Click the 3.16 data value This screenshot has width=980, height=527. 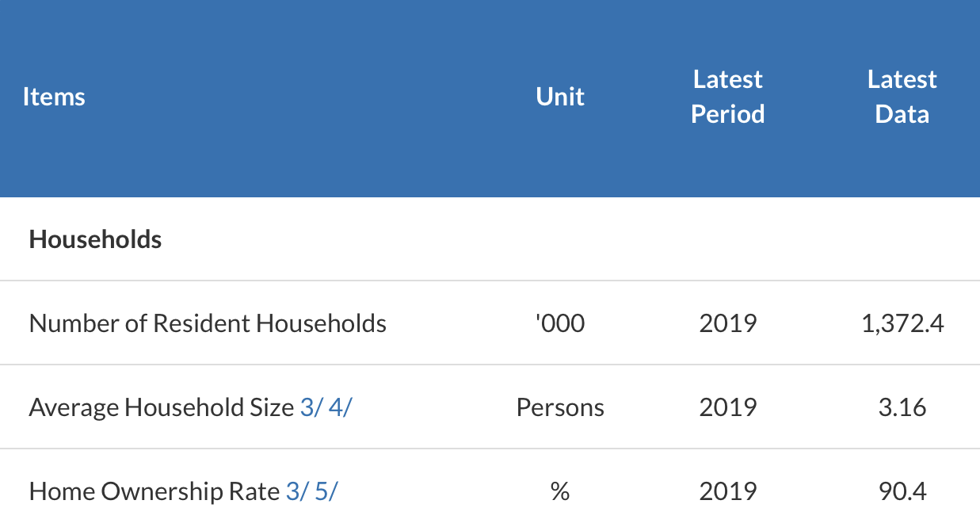coord(902,407)
